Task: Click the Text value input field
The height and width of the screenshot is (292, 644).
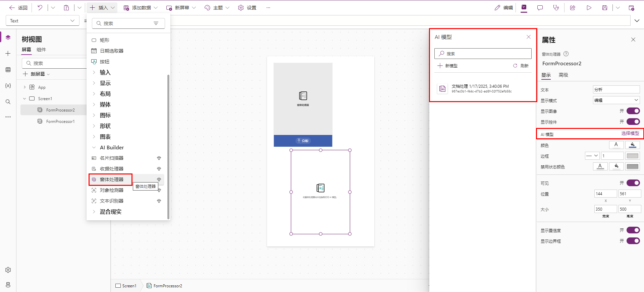Action: (x=616, y=89)
